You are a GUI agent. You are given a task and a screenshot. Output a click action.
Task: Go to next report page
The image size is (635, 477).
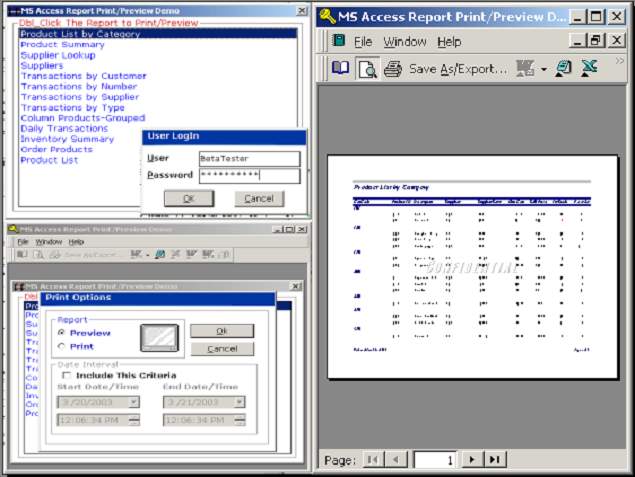click(472, 459)
